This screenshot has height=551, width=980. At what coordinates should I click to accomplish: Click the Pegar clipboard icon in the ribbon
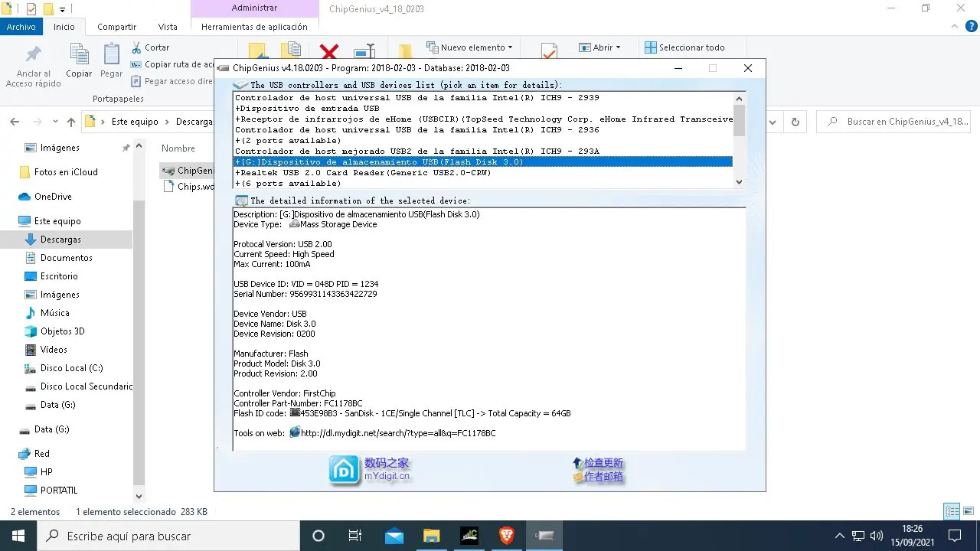[x=112, y=54]
